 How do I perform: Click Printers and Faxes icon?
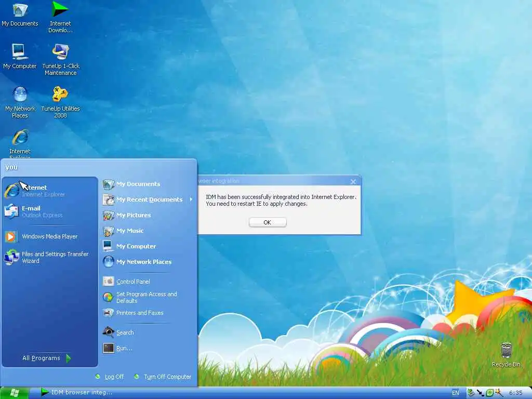[108, 313]
